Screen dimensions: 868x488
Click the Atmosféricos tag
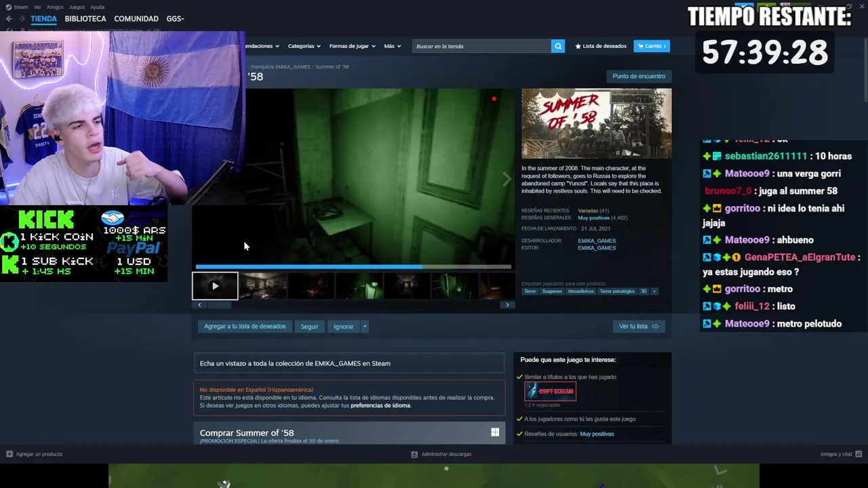tap(580, 291)
